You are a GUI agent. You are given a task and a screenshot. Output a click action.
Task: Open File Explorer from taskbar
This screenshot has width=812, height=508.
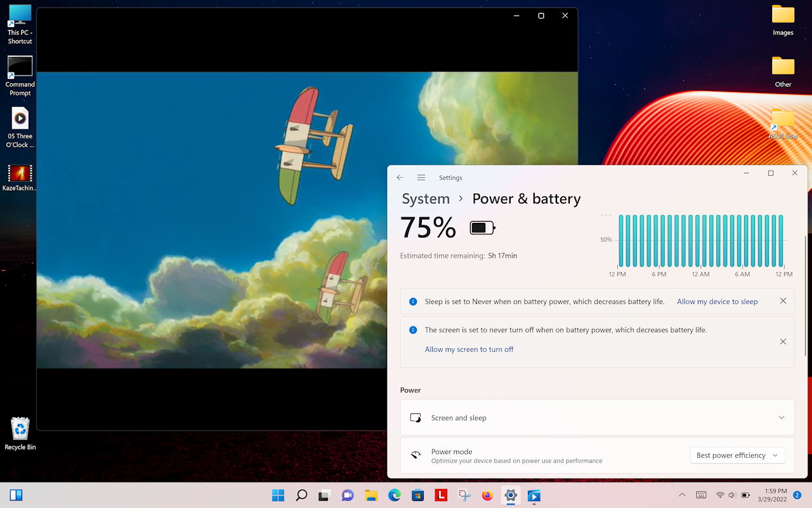[371, 495]
